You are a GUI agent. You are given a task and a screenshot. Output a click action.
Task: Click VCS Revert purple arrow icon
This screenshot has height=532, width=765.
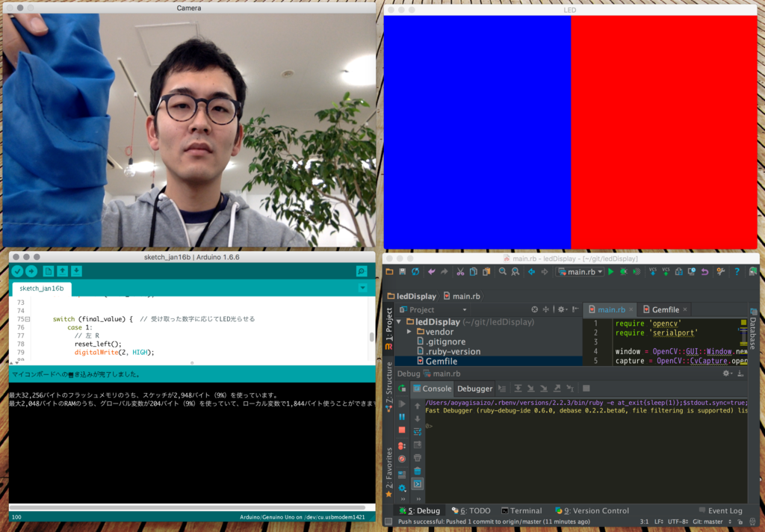pos(705,272)
